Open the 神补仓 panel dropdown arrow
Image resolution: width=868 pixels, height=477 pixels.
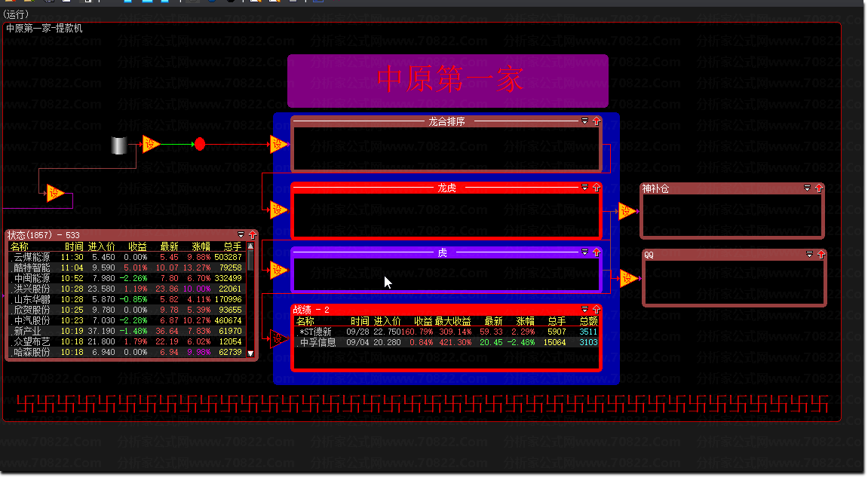coord(807,188)
